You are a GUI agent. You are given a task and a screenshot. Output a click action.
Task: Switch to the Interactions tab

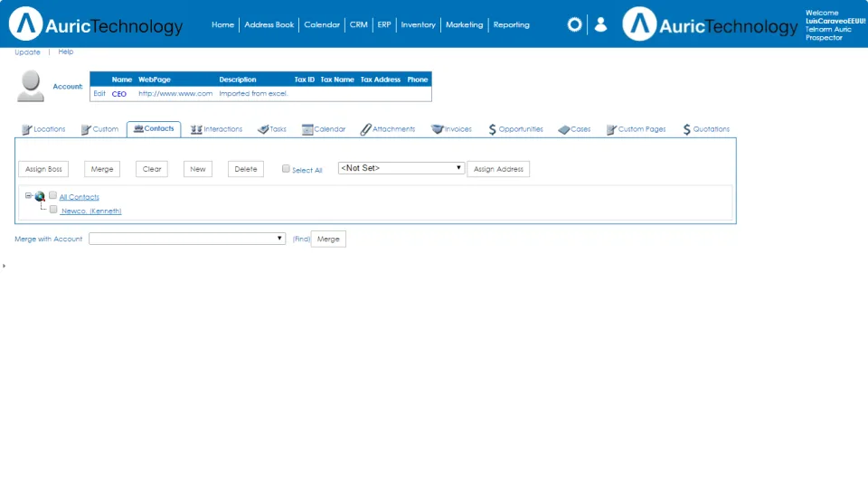coord(216,129)
